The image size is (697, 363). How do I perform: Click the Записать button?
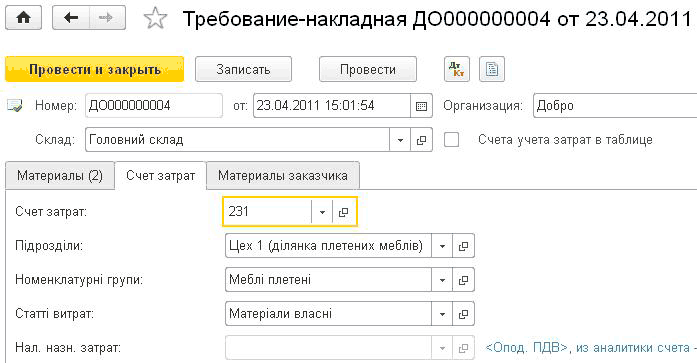tap(243, 69)
